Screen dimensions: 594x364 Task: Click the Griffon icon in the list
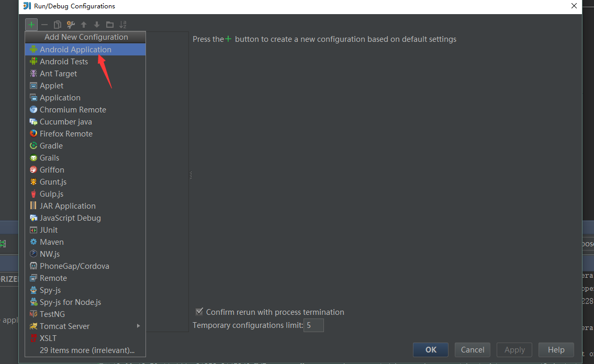click(x=33, y=169)
